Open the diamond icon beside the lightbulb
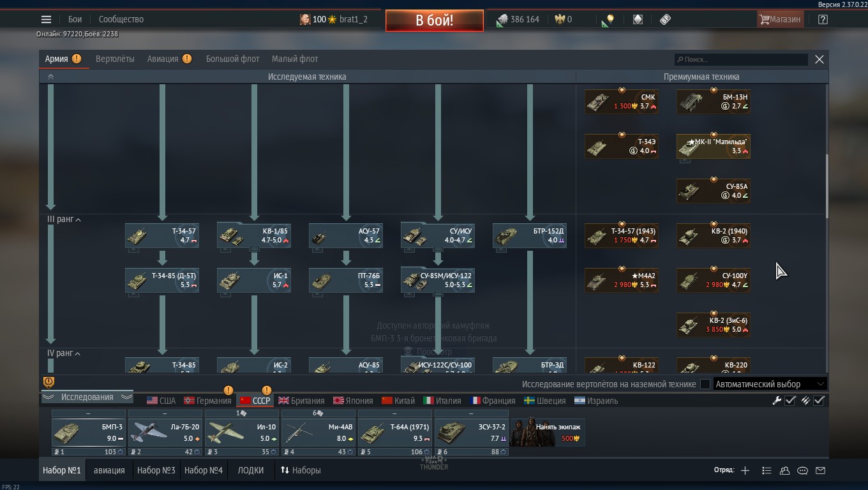 pos(638,19)
